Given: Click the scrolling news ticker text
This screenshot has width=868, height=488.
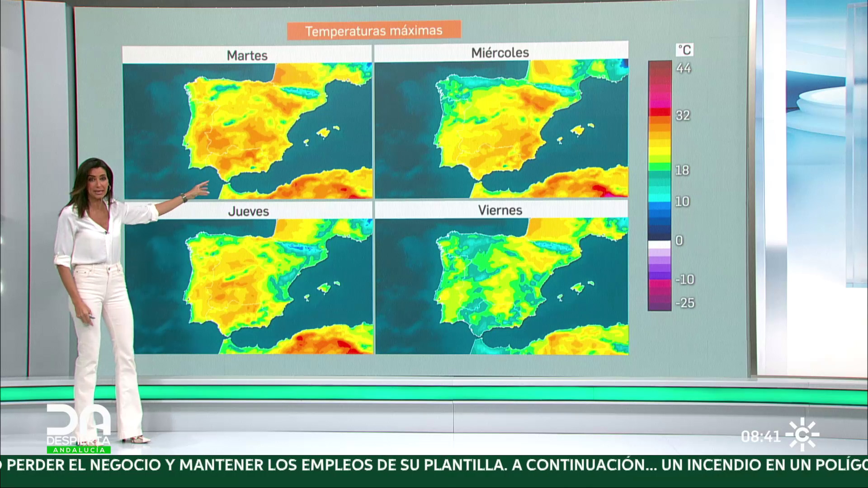Looking at the screenshot, I should click(x=434, y=465).
